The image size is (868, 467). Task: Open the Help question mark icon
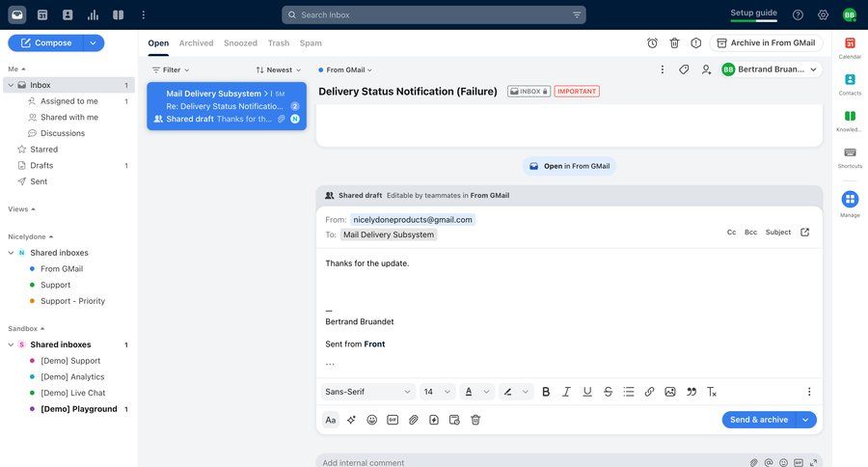pyautogui.click(x=798, y=15)
